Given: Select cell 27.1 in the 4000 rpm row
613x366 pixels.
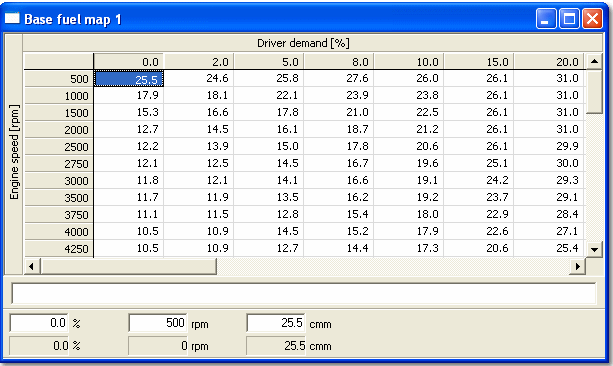Looking at the screenshot, I should click(548, 231).
